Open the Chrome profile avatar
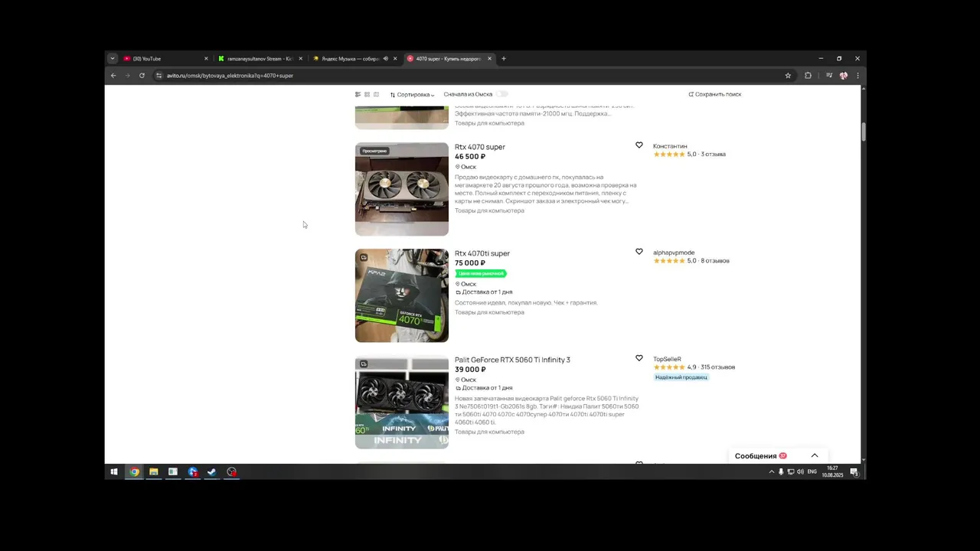Screen dimensions: 980x551 click(x=844, y=76)
